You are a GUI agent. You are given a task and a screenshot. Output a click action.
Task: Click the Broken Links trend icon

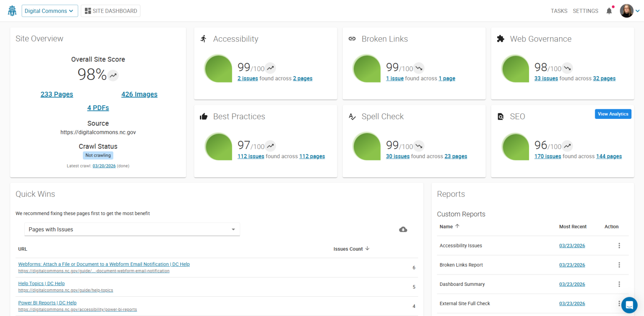click(419, 68)
